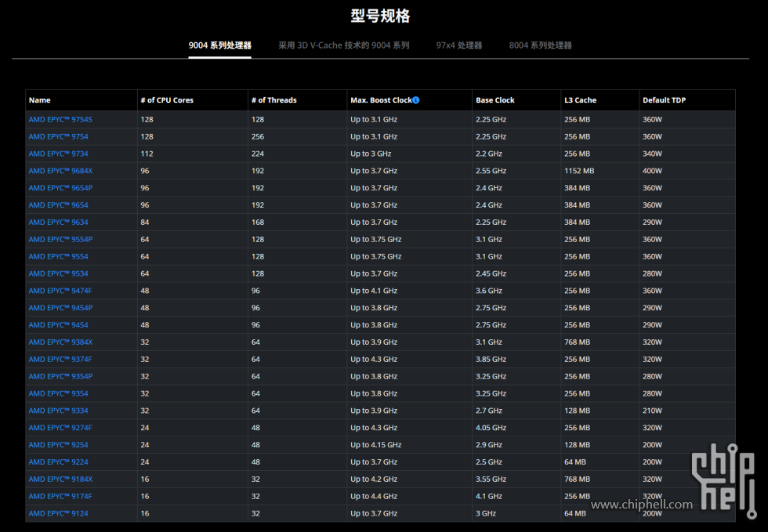
Task: Open the AMD EPYC 9534 link
Action: tap(58, 274)
